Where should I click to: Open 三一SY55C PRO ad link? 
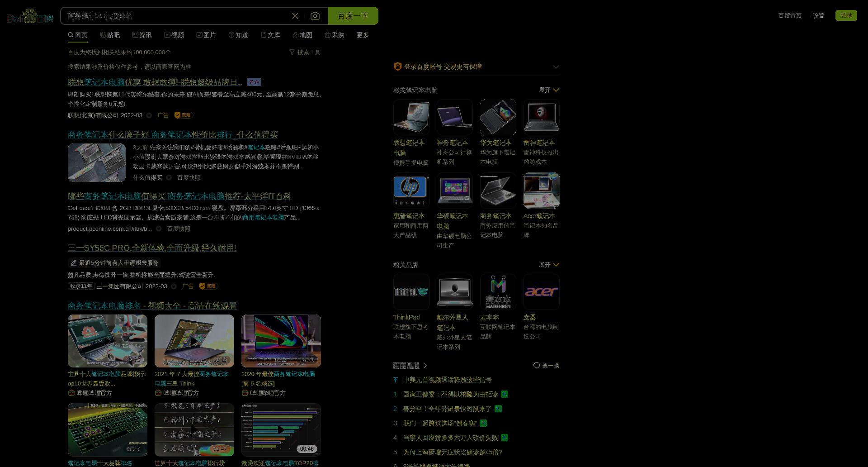(x=152, y=248)
